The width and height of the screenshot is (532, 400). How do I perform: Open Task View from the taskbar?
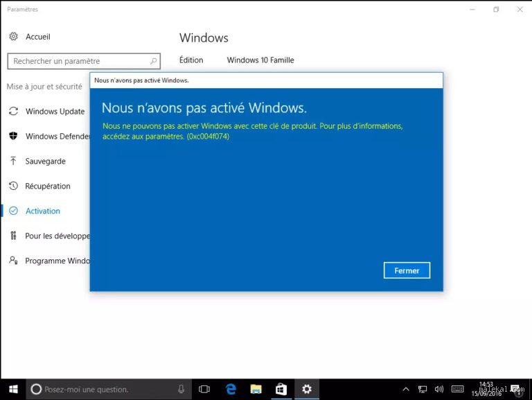[x=204, y=389]
